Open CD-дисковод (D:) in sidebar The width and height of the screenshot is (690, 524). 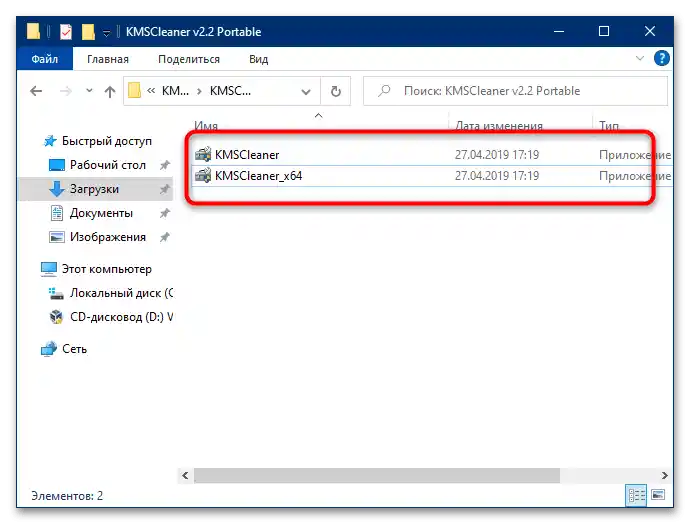click(121, 317)
